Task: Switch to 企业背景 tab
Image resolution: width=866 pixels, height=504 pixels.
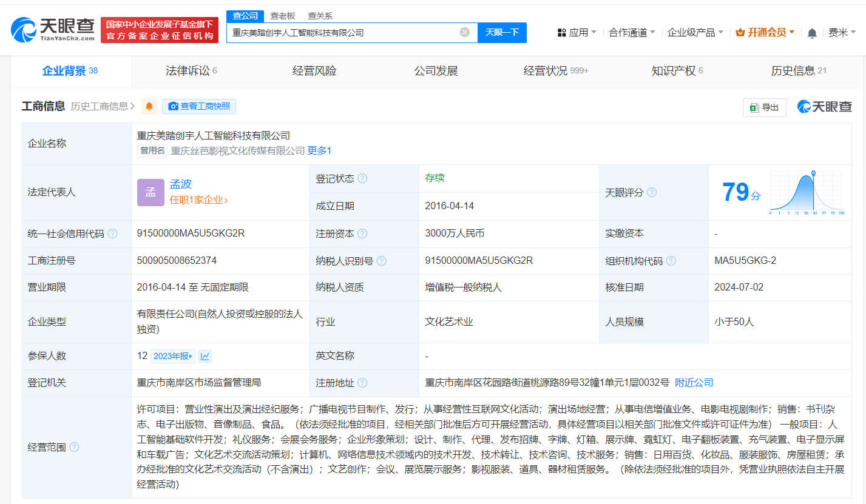Action: [x=70, y=71]
